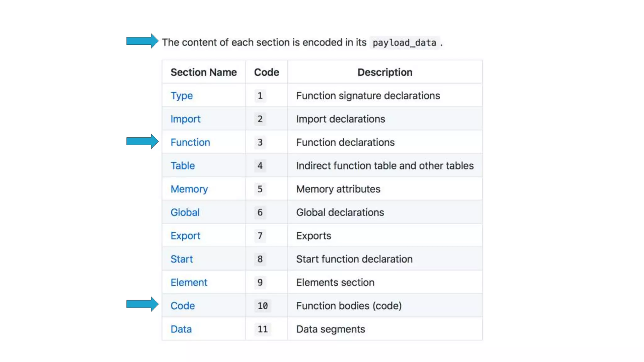The image size is (644, 362).
Task: Open the Start section link
Action: click(181, 259)
